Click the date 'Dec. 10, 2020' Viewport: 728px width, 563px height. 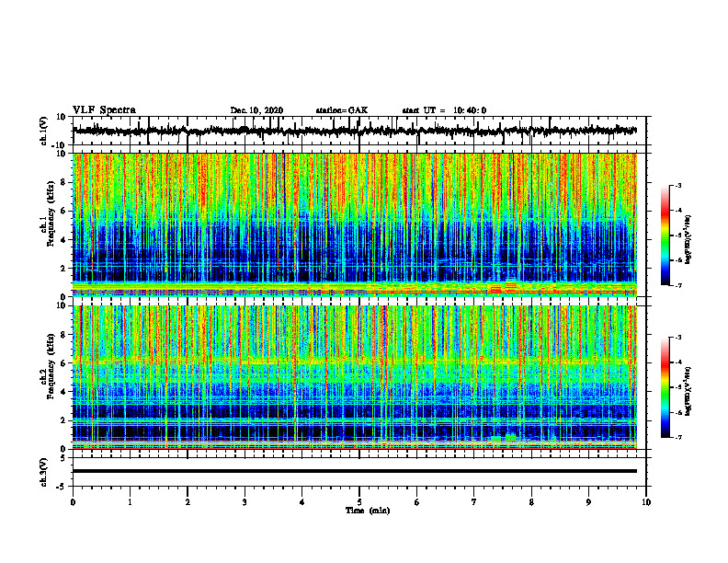point(256,110)
